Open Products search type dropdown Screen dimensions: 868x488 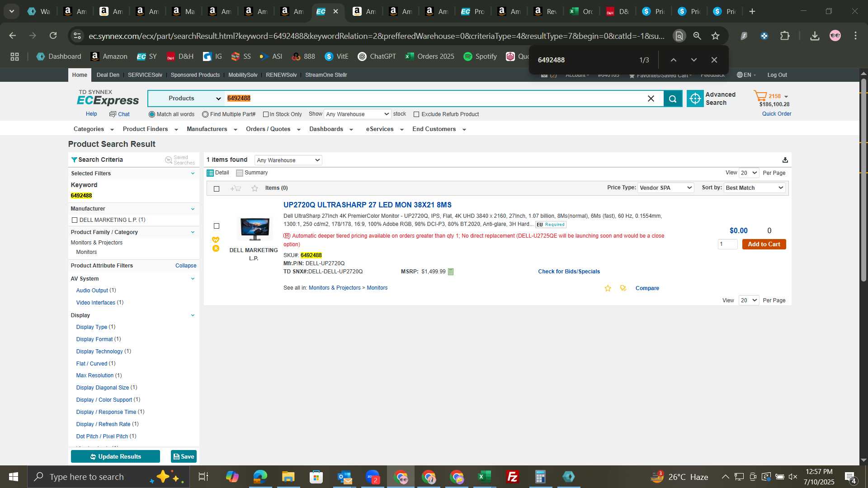pyautogui.click(x=186, y=99)
